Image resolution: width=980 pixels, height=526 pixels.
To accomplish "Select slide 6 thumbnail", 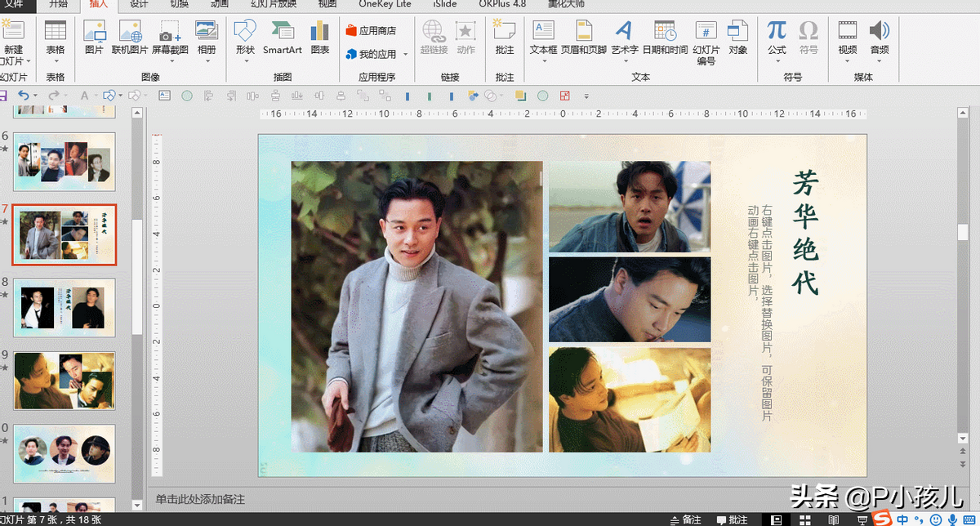I will (x=64, y=161).
